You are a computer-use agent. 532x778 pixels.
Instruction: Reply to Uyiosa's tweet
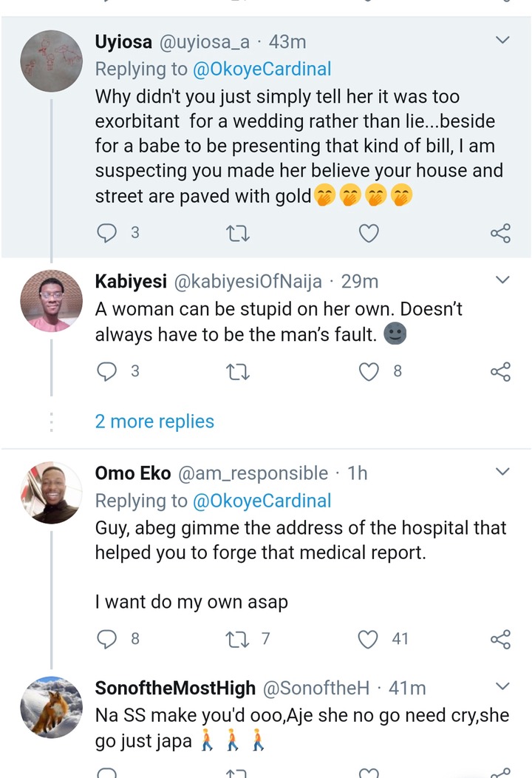point(108,234)
